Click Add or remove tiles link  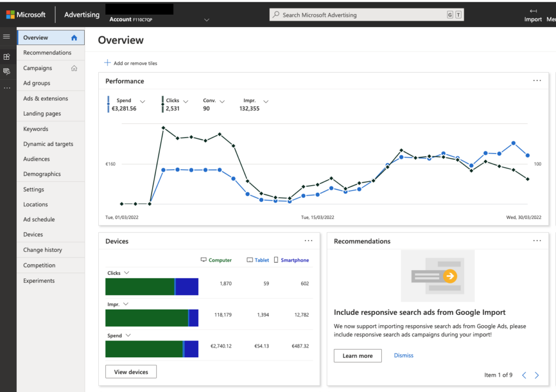coord(135,63)
